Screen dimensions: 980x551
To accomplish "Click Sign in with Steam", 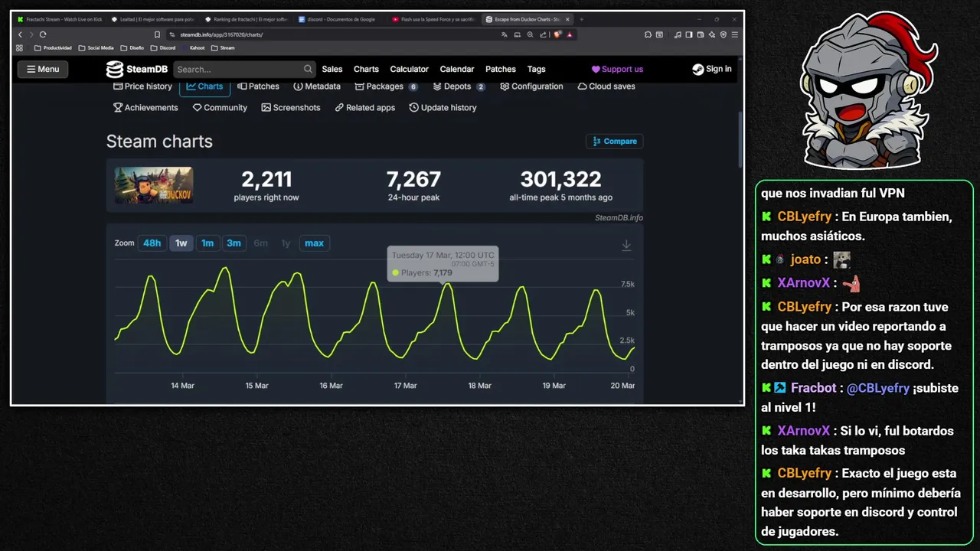I will pyautogui.click(x=712, y=69).
